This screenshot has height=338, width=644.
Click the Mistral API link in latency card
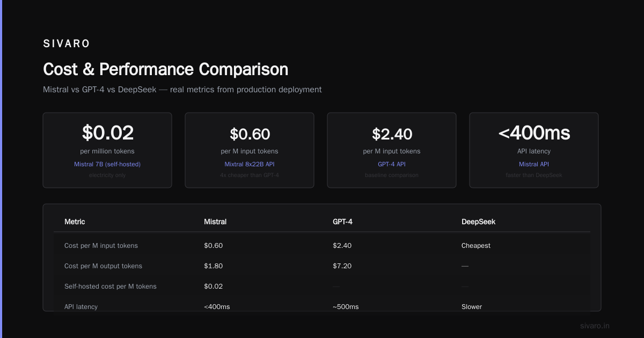(534, 164)
